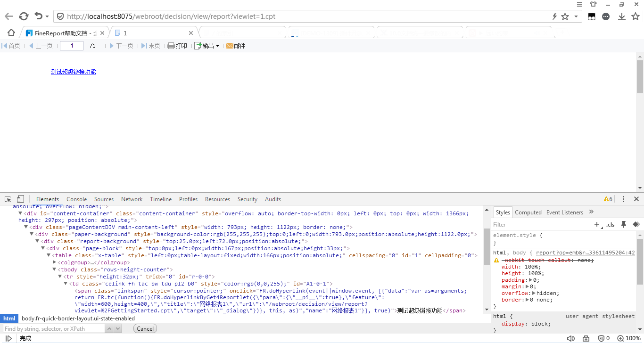Expand the overflow property triangle

coord(534,293)
